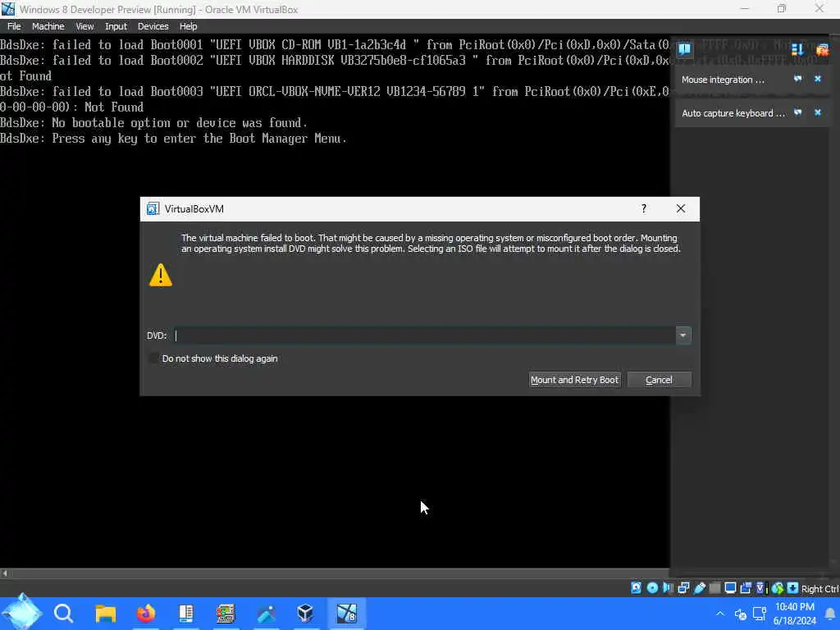Click the horizontal scrollbar left arrow
This screenshot has height=630, width=840.
5,573
